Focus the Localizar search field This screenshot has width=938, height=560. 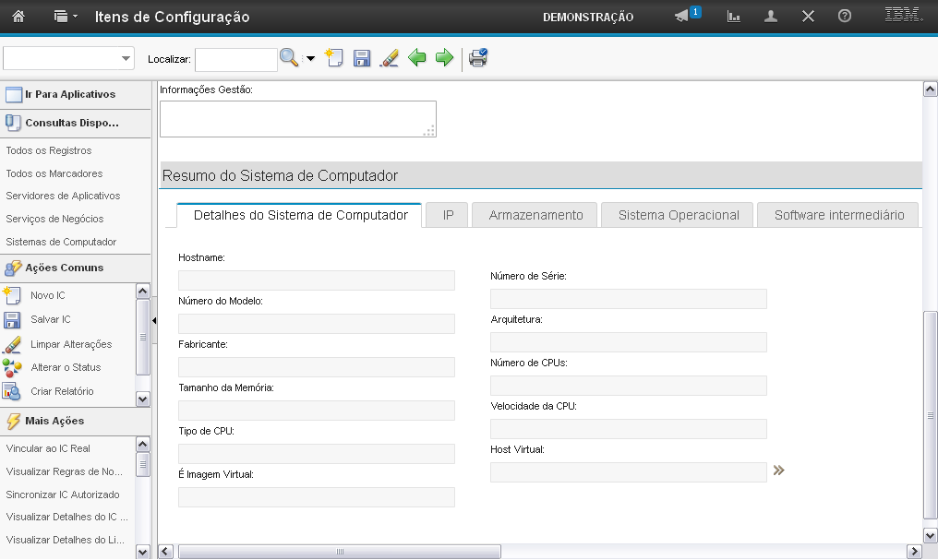[x=235, y=59]
